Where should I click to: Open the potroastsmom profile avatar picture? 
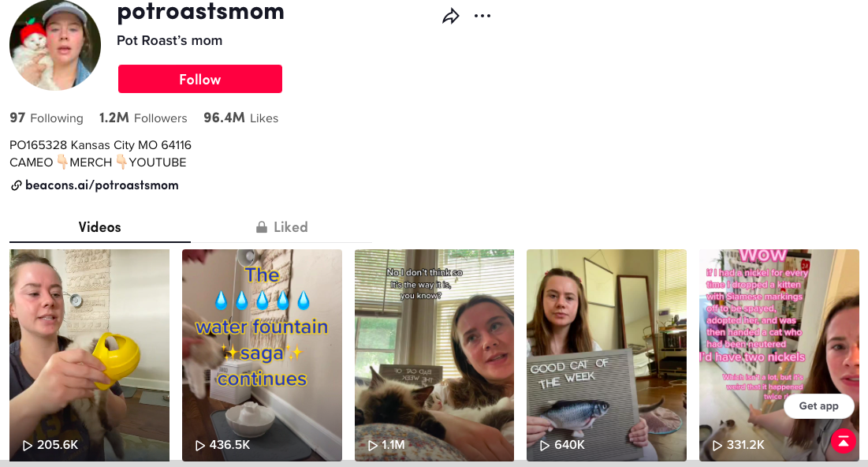(x=55, y=46)
